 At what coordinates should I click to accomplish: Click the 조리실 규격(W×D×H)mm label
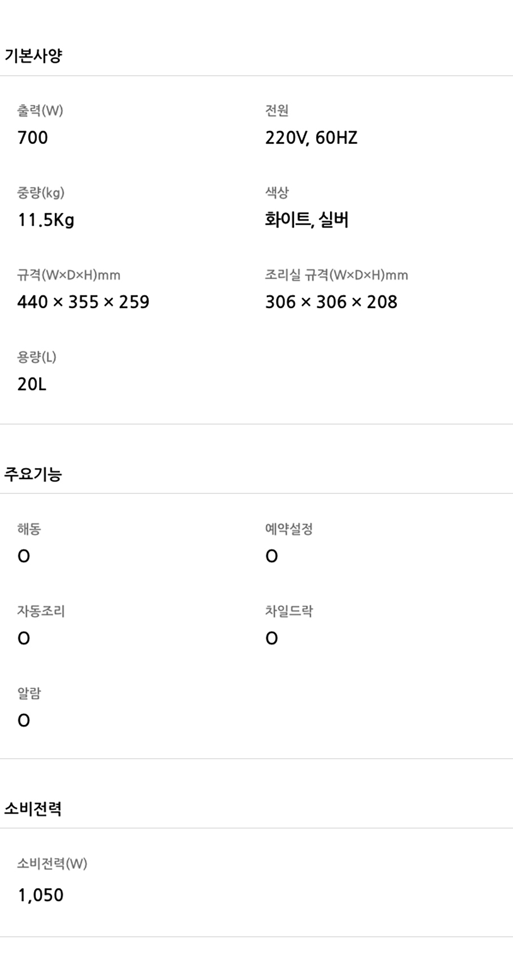point(336,275)
